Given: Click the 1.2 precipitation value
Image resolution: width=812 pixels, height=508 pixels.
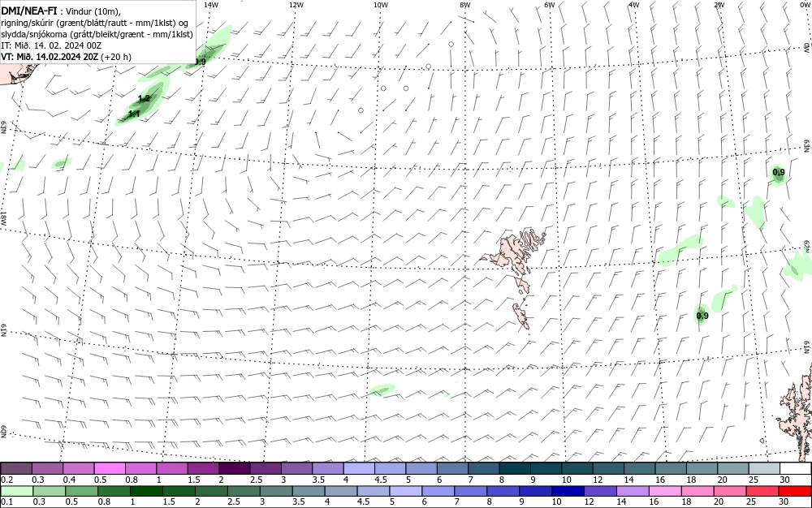Looking at the screenshot, I should pyautogui.click(x=144, y=98).
